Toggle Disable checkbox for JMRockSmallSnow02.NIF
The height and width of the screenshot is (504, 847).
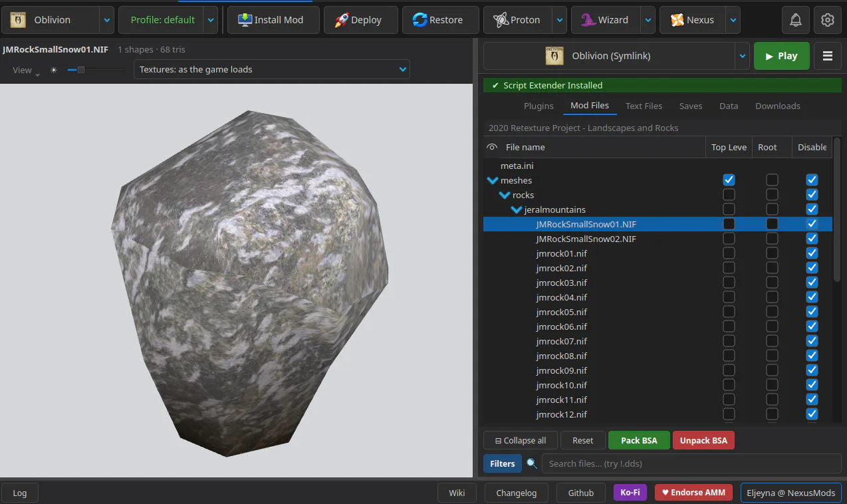[812, 239]
